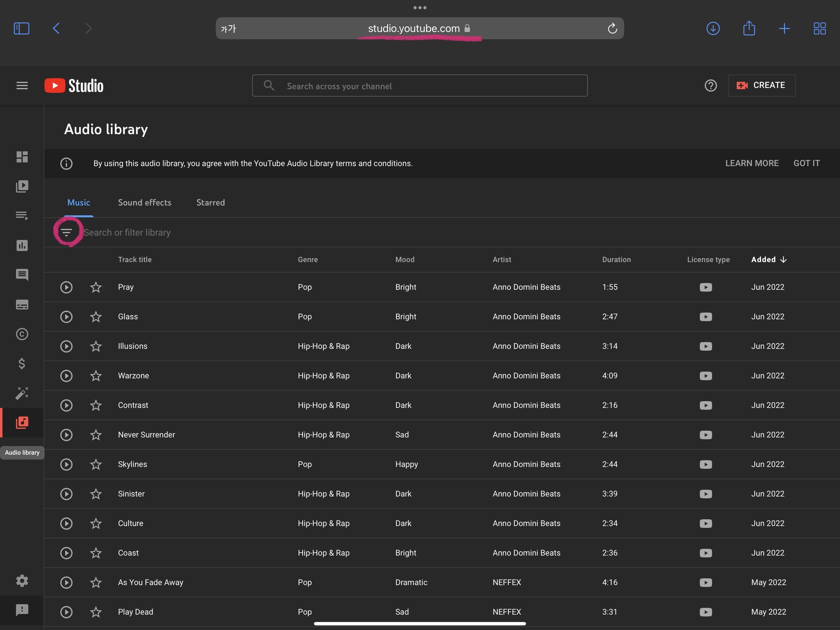This screenshot has width=840, height=630.
Task: Click the Search across your channel field
Action: 420,86
